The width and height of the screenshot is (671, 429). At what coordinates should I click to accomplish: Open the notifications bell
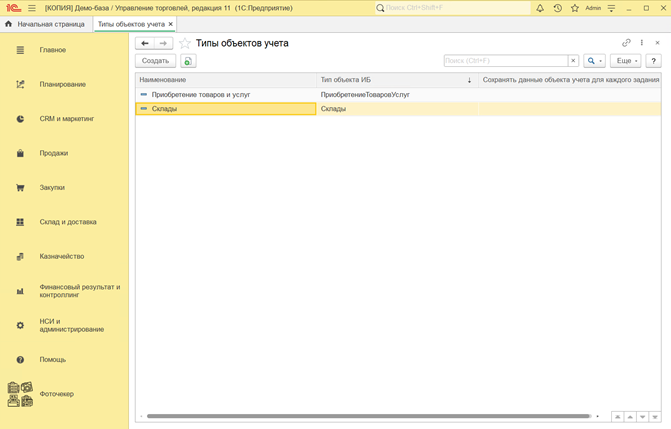[540, 8]
